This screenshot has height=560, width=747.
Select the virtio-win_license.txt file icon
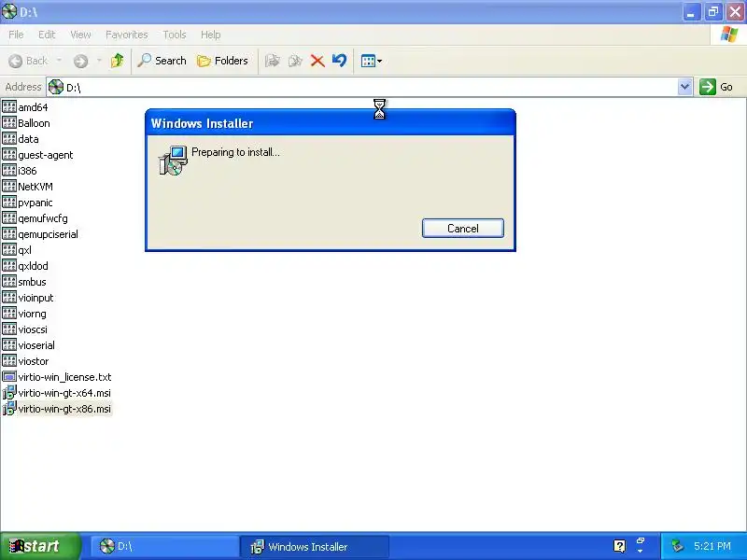pyautogui.click(x=9, y=377)
